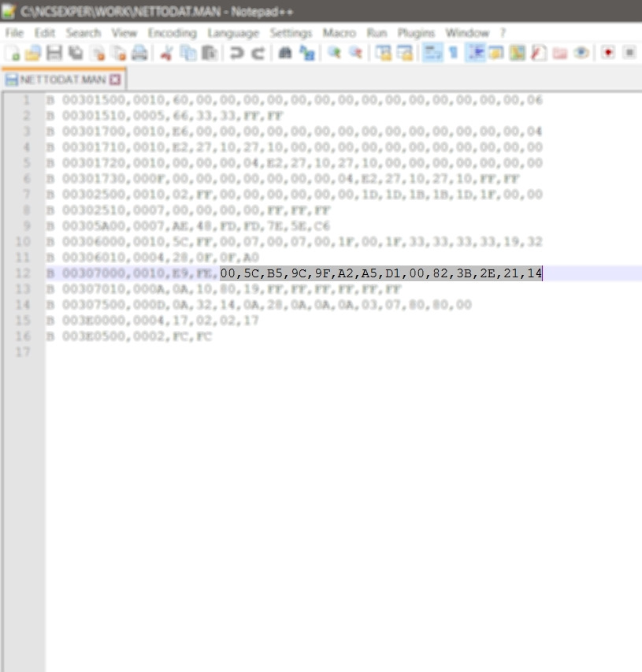Image resolution: width=642 pixels, height=672 pixels.
Task: Click line beginning 003E0000,0004,17
Action: [153, 321]
